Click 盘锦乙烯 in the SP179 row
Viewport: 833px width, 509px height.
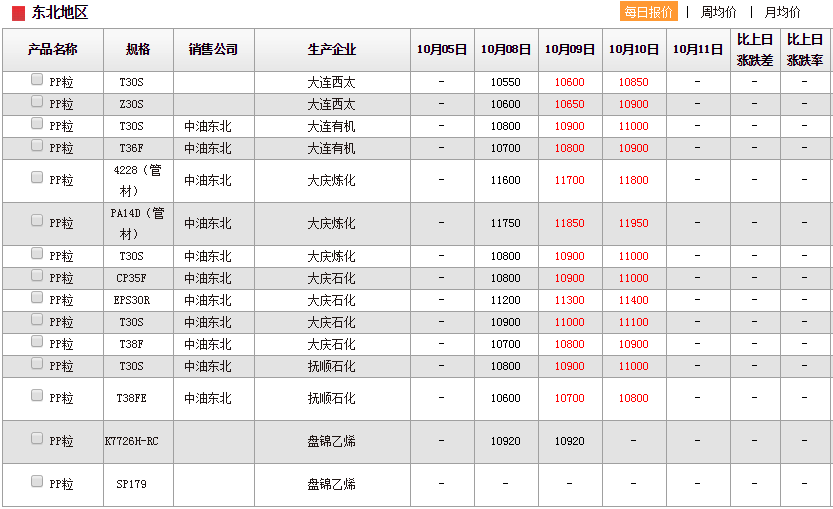pyautogui.click(x=332, y=485)
